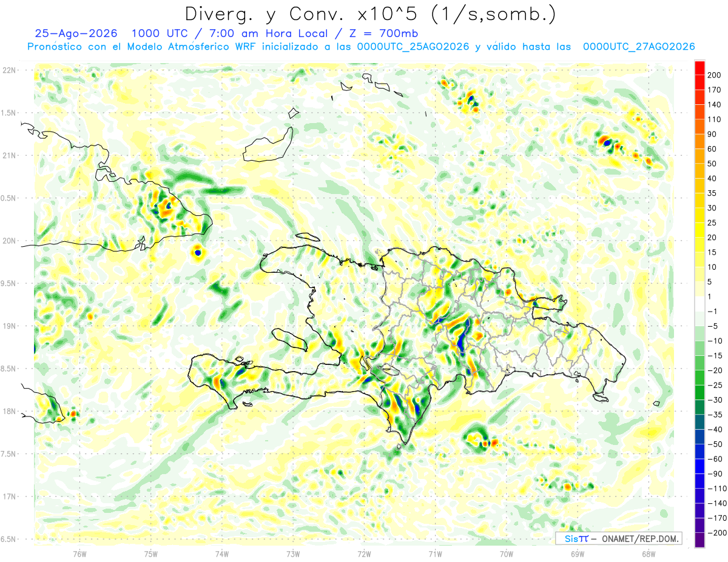The height and width of the screenshot is (562, 728).
Task: Click the '-140' color bar label
Action: pyautogui.click(x=718, y=504)
